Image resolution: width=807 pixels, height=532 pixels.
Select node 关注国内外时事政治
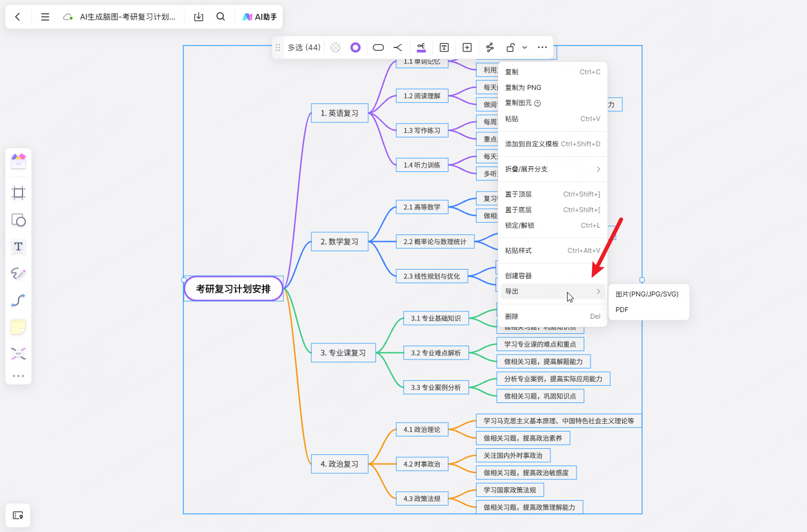[x=513, y=456]
